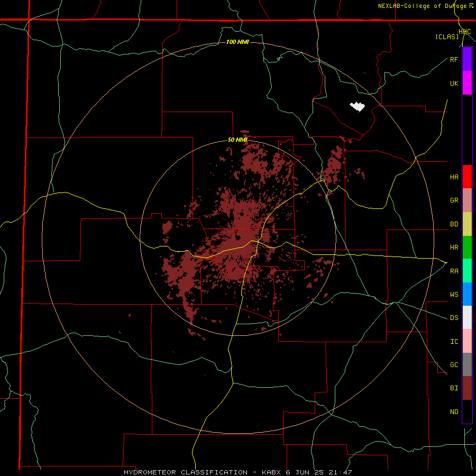
Task: Click the mint-green RA legend swatch
Action: [x=467, y=271]
